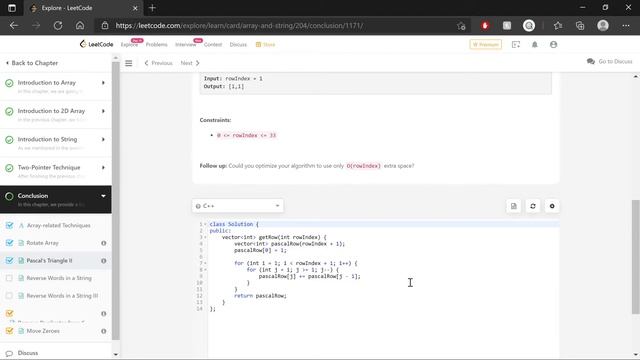Screen dimensions: 640x360
Task: Open the LeetCode playground icon
Action: tap(516, 44)
